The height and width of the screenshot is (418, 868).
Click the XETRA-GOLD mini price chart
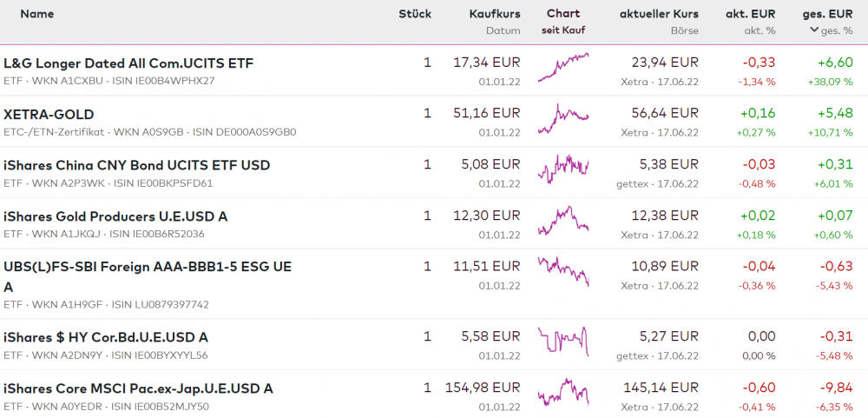pos(563,118)
